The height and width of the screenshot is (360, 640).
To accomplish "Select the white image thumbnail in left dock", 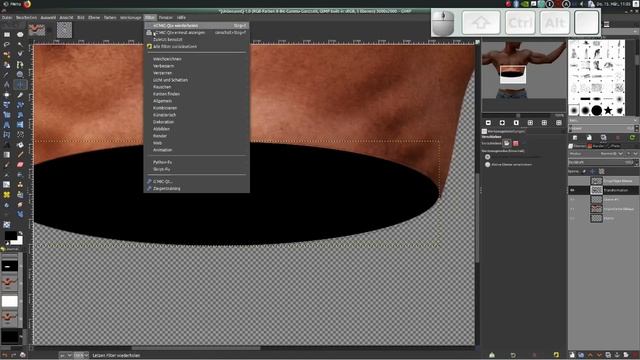I will tap(10, 301).
